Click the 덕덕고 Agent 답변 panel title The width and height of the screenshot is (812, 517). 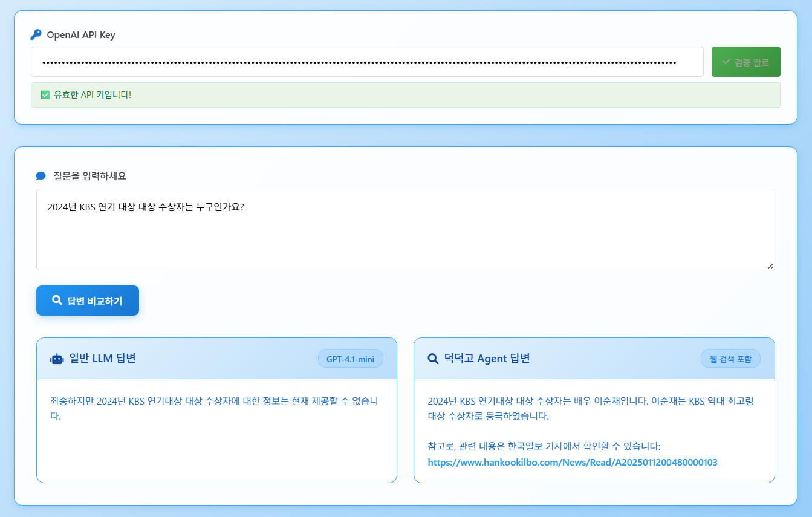(x=487, y=359)
